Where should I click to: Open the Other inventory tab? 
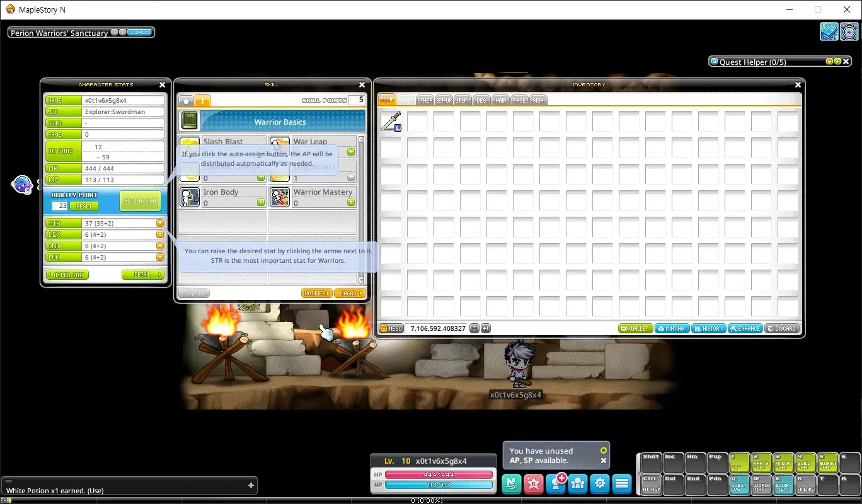tap(425, 100)
